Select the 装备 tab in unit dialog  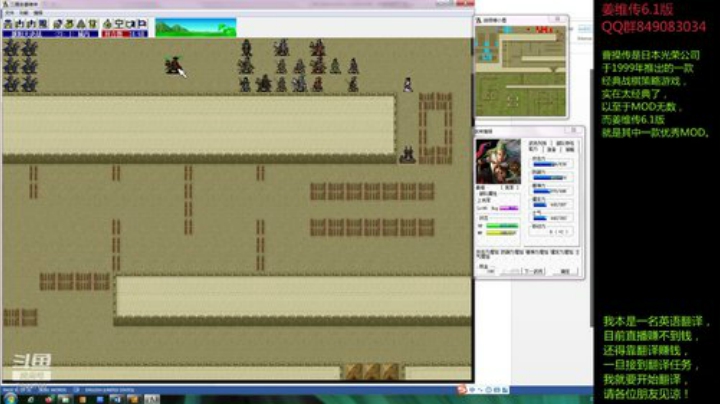coord(551,150)
